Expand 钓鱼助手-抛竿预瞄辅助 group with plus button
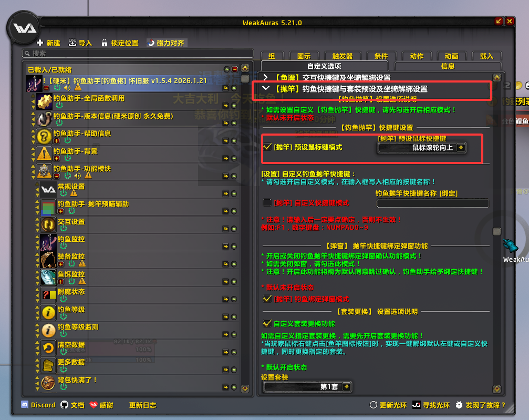 pos(61,211)
